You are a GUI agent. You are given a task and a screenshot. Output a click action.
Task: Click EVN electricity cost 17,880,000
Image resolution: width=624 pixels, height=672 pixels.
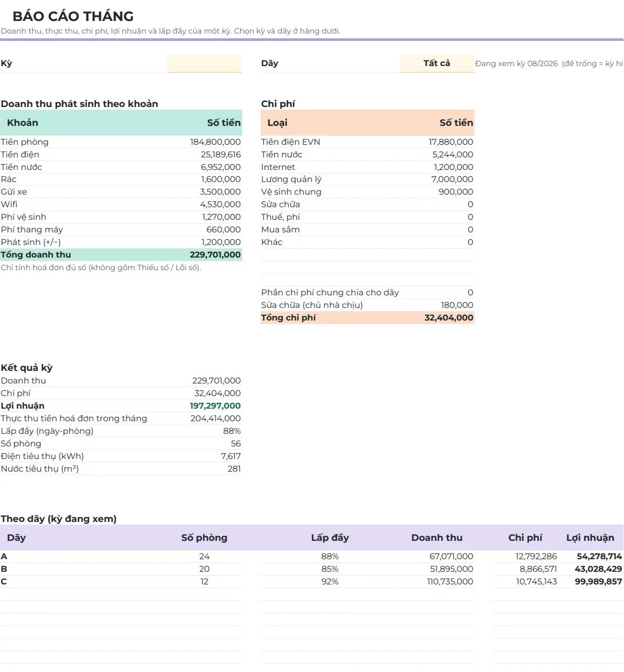[x=451, y=142]
